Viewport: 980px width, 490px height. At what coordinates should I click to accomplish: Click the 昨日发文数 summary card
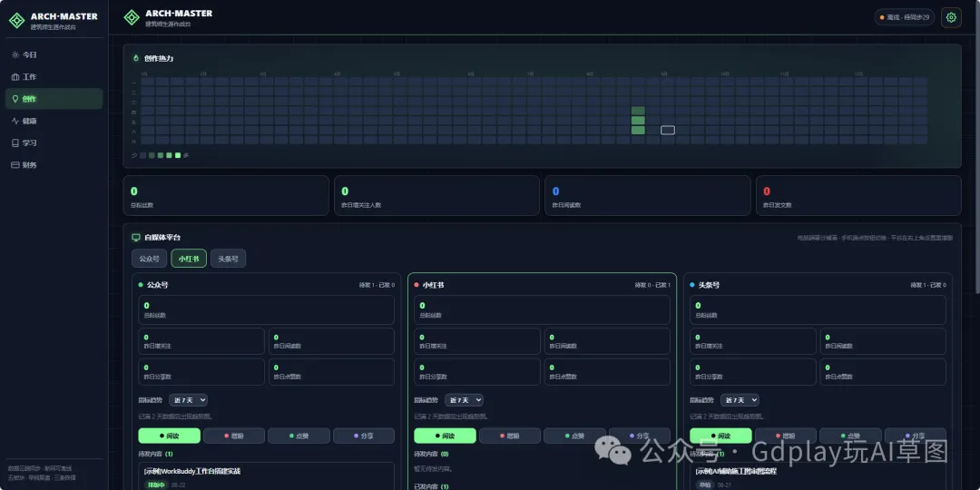pyautogui.click(x=858, y=196)
